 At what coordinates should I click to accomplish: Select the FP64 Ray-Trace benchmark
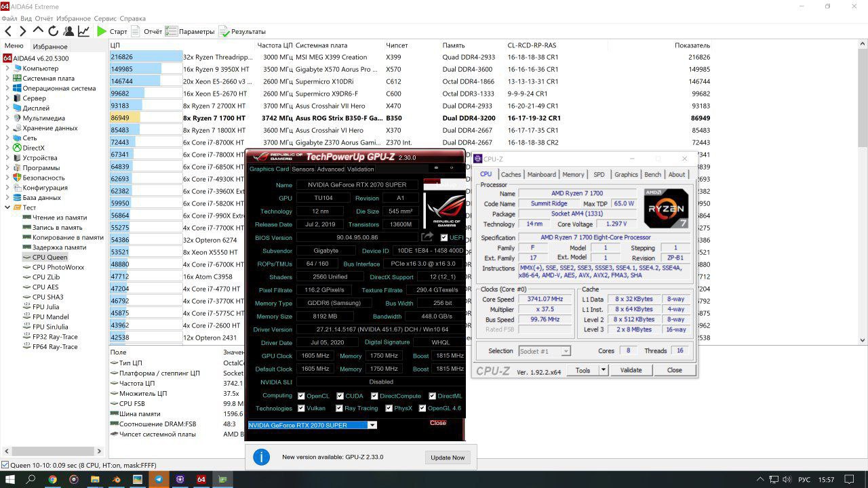55,346
